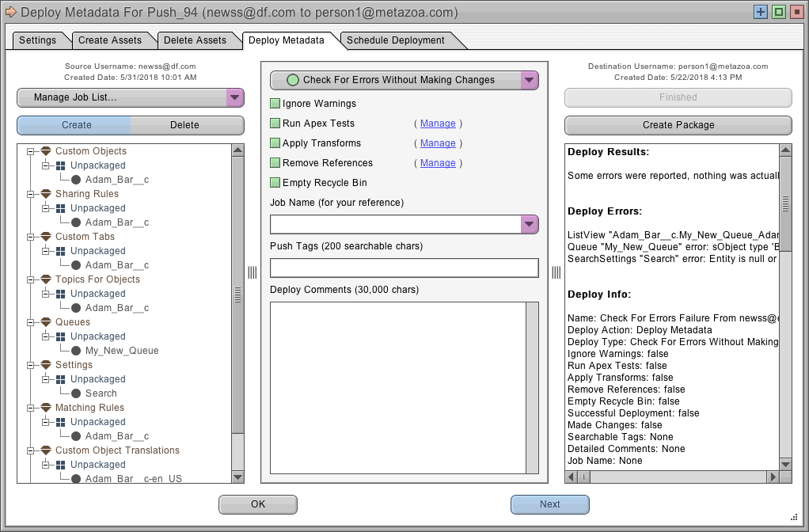The height and width of the screenshot is (532, 809).
Task: Click the green square window button
Action: [x=779, y=12]
